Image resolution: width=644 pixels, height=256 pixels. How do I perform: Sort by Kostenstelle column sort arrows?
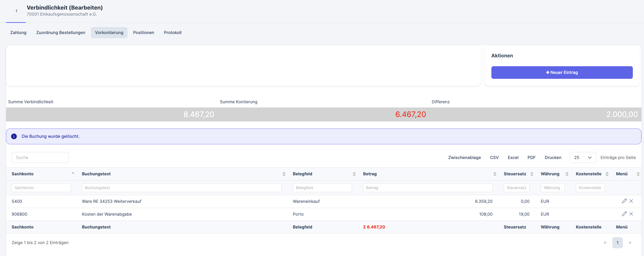[607, 174]
